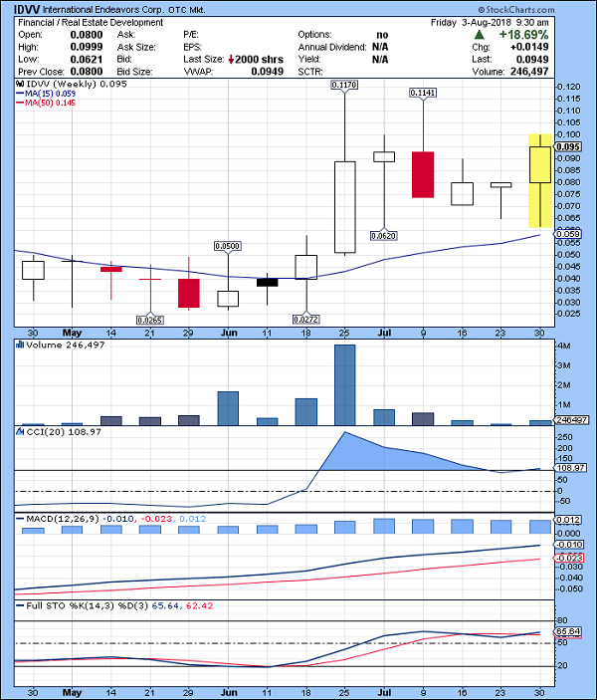597x700 pixels.
Task: Click the 0.1170 high price callout
Action: pyautogui.click(x=344, y=85)
